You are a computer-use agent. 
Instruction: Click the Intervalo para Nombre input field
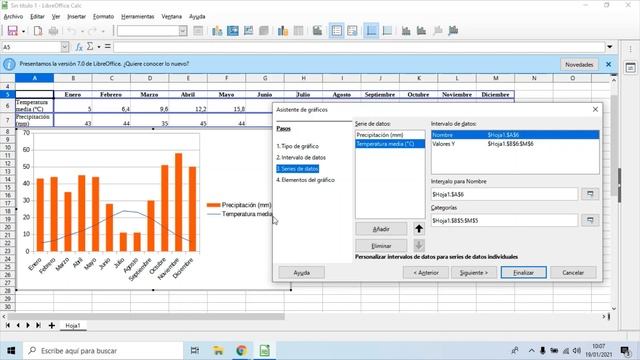[x=504, y=194]
